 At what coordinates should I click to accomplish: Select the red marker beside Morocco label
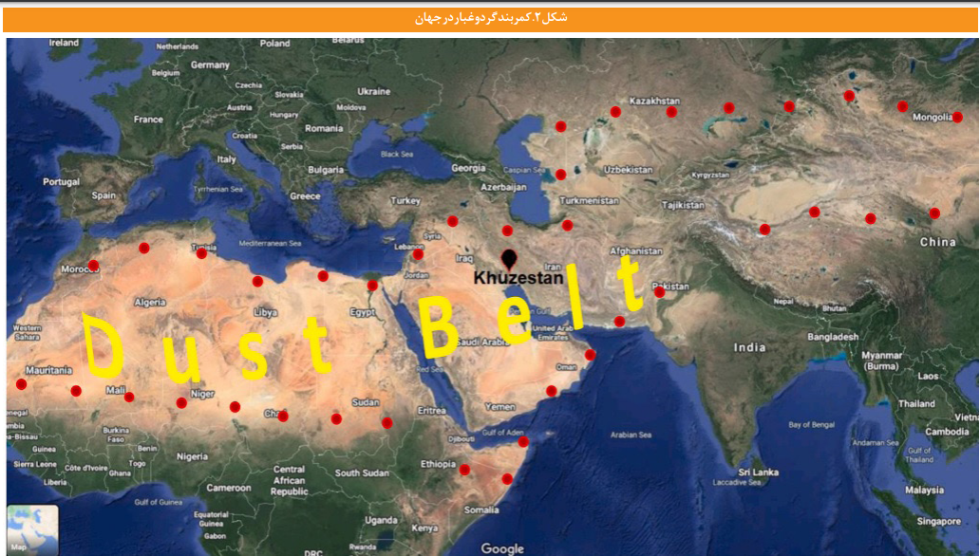[x=93, y=266]
